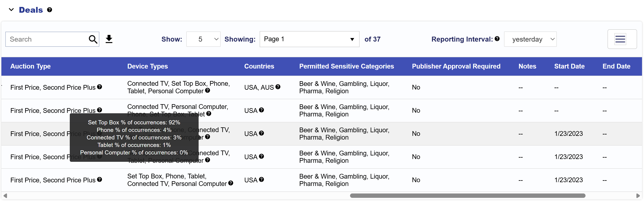The height and width of the screenshot is (201, 644).
Task: Download the deals table data
Action: click(x=109, y=39)
